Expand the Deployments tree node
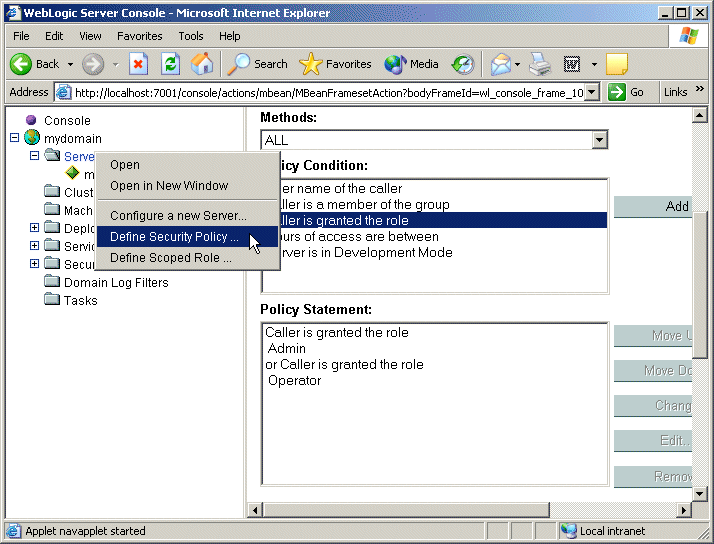 [x=34, y=227]
